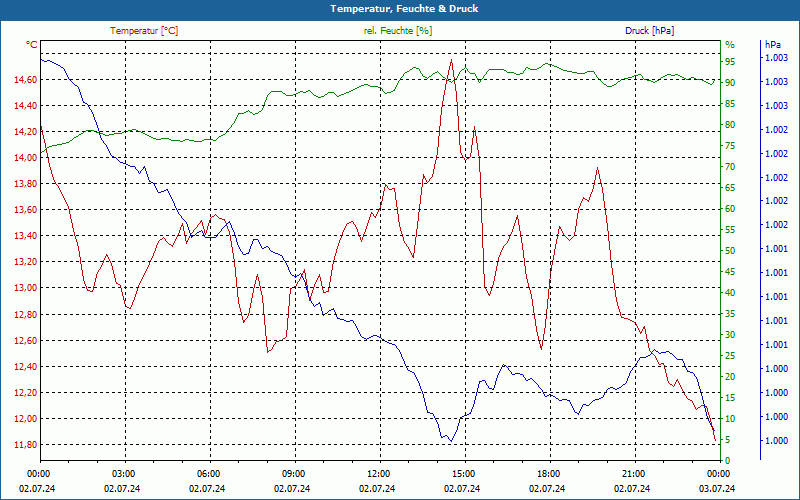Click temperature axis value 13,60
Screen dimensions: 800x500
[x=25, y=210]
